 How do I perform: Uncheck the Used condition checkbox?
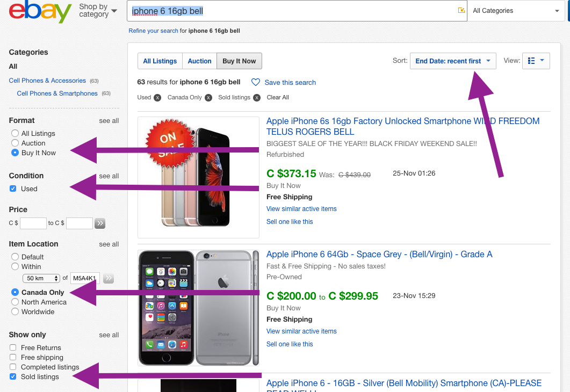tap(13, 188)
